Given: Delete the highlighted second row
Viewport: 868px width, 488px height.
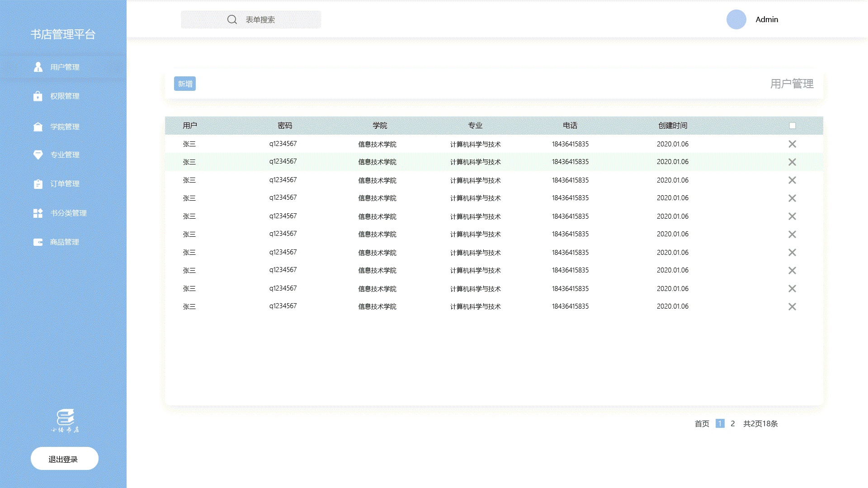Looking at the screenshot, I should pos(792,162).
